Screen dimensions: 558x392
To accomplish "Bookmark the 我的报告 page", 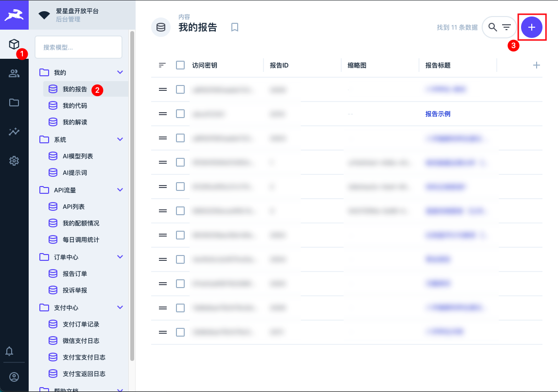I will click(x=235, y=27).
